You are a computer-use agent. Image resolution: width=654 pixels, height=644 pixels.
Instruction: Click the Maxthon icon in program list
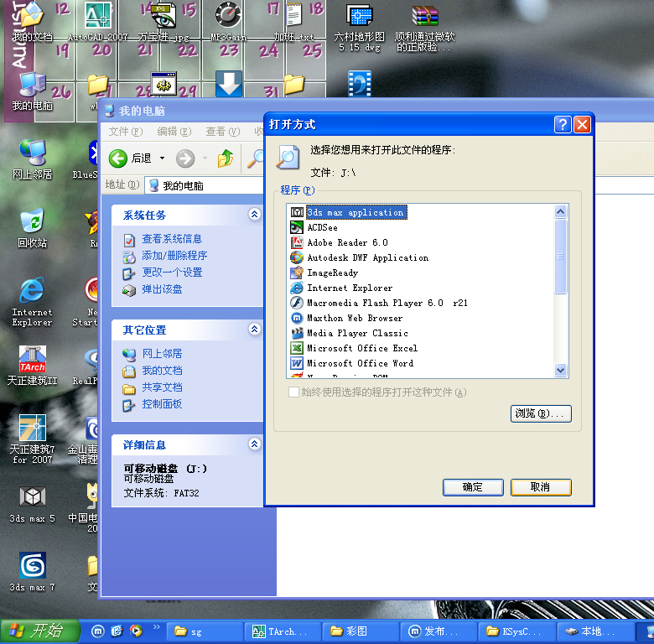[297, 318]
